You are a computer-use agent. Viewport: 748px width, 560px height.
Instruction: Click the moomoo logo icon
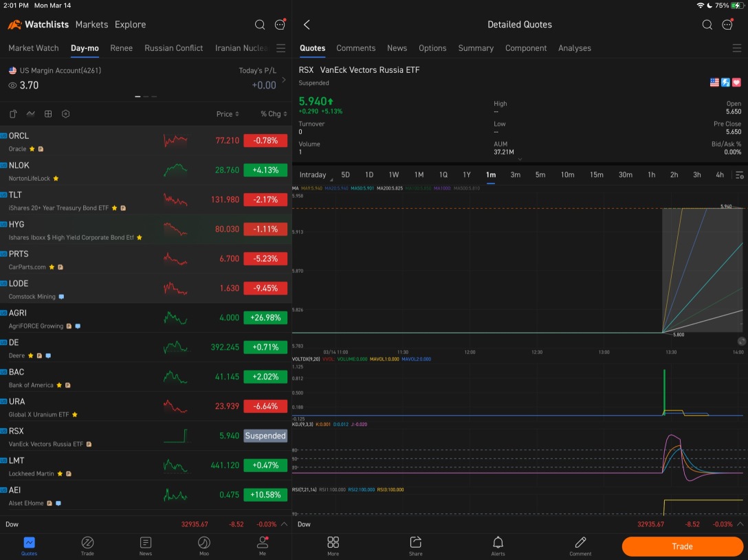15,24
